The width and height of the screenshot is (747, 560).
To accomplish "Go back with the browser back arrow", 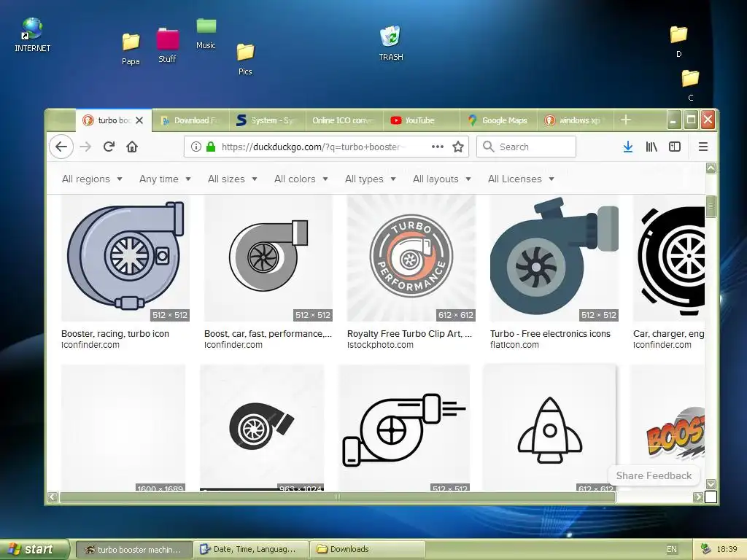I will (61, 147).
